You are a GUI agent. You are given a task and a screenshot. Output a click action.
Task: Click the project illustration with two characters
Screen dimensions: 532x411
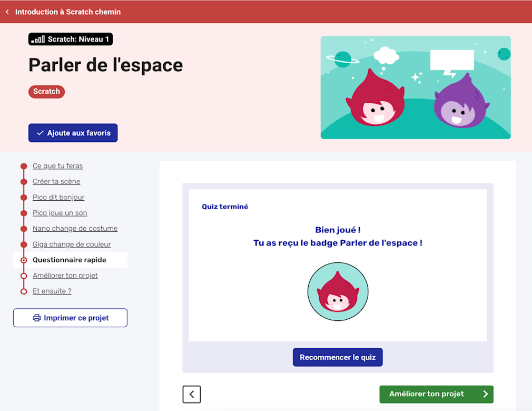coord(416,87)
